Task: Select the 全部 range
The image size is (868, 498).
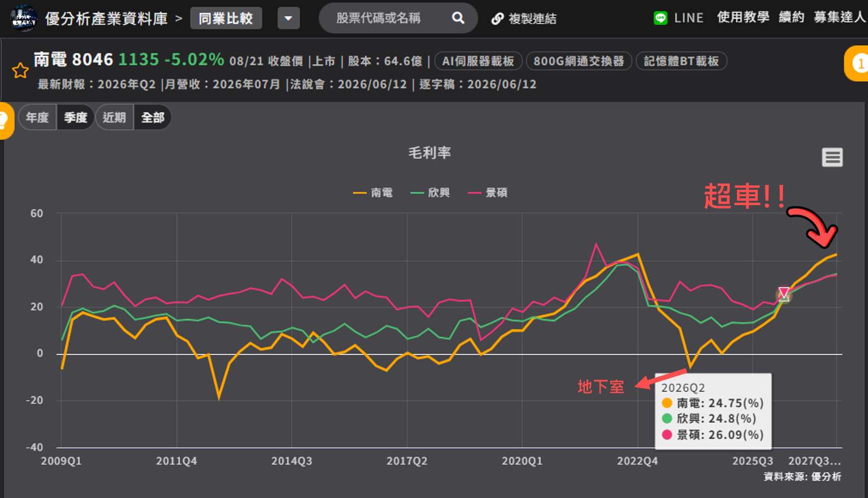Action: coord(152,117)
